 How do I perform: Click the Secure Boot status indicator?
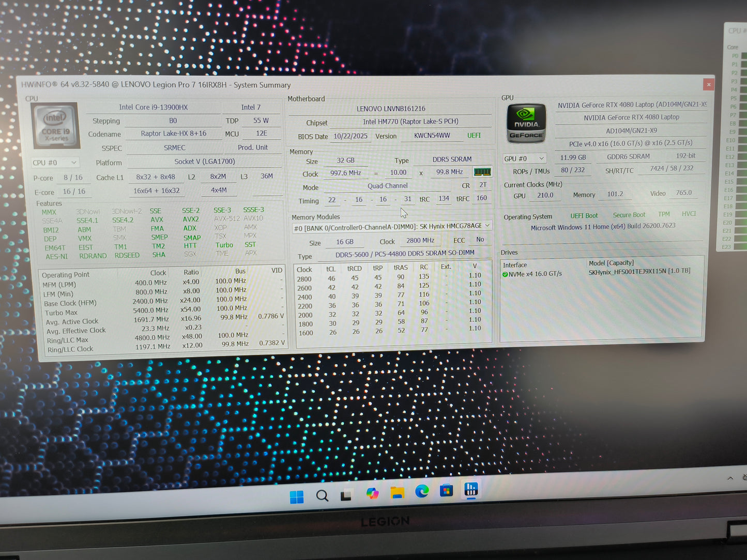pyautogui.click(x=629, y=214)
